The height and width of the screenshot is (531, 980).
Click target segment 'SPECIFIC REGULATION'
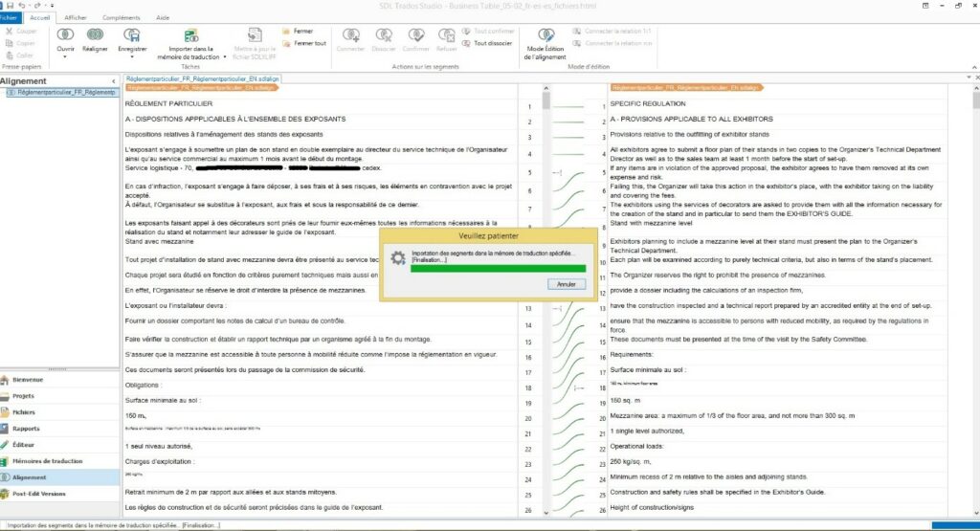(x=648, y=103)
